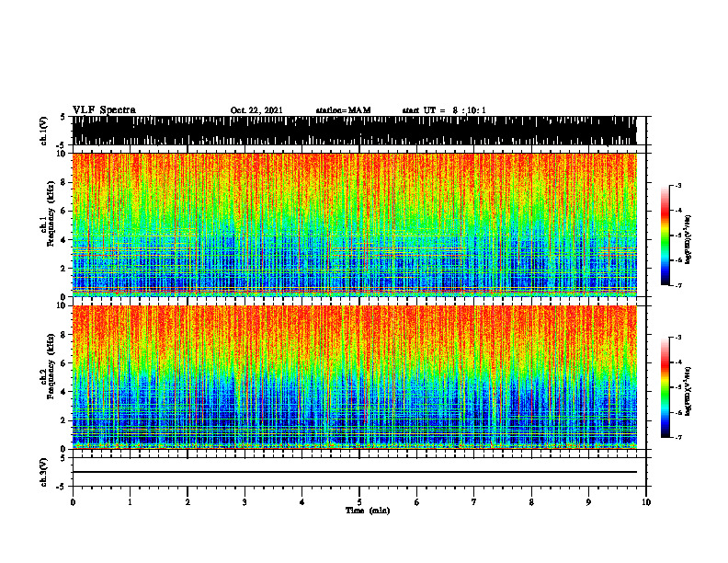
Task: Click the ch.2 colorbar "-7" tick label
Action: (x=678, y=438)
